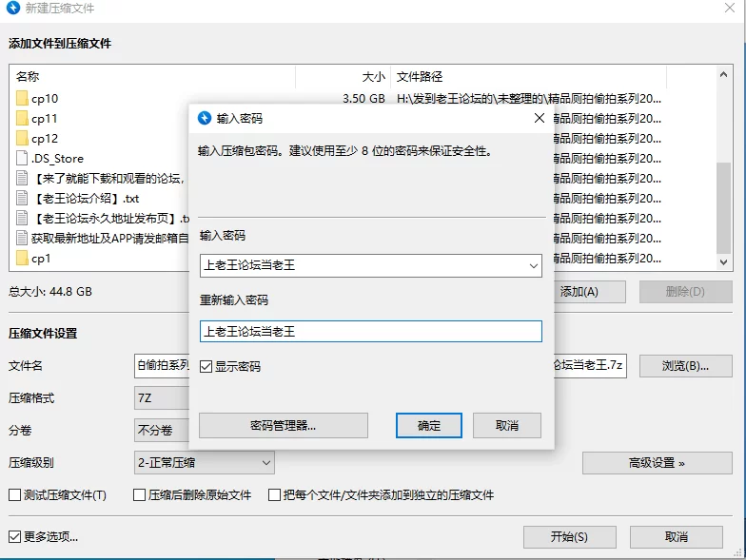Click the 删除(D) button

[685, 291]
